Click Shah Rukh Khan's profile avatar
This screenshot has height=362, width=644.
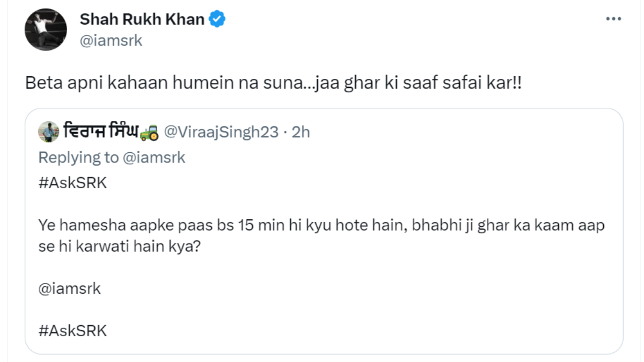click(46, 29)
